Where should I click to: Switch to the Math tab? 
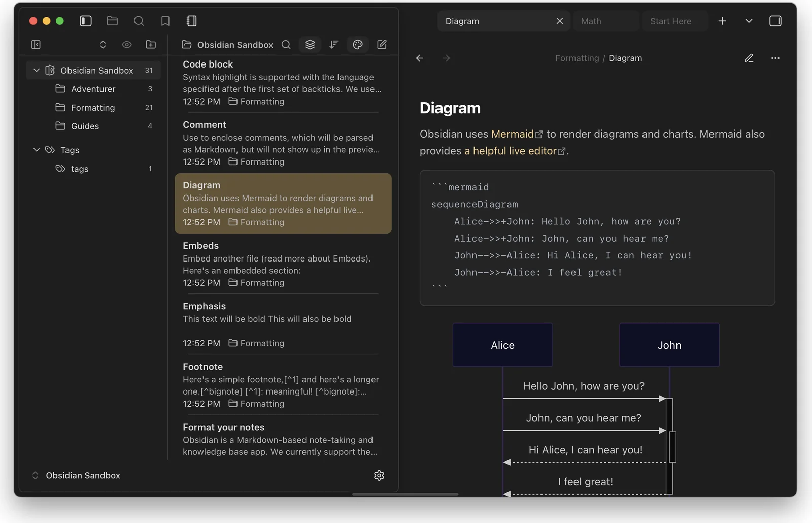tap(606, 21)
